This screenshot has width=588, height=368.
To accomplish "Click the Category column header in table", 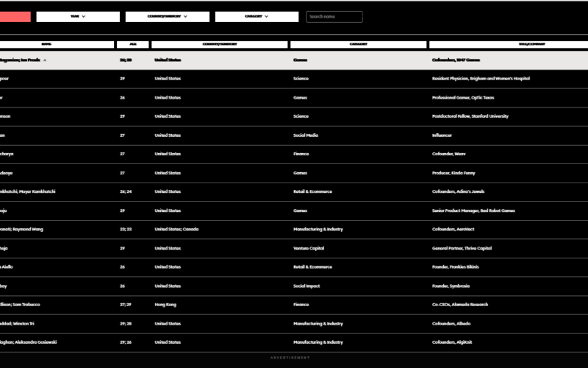I will [x=358, y=44].
